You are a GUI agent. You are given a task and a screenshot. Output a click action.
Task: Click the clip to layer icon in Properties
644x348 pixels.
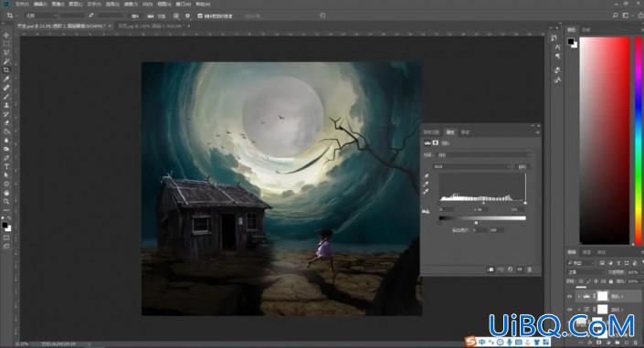click(x=491, y=269)
